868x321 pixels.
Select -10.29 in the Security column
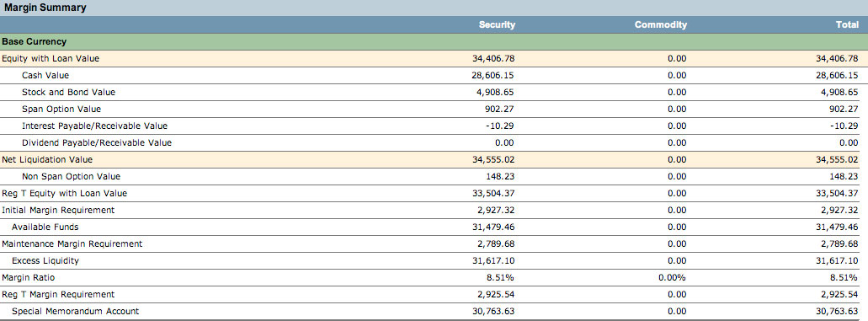pos(500,126)
